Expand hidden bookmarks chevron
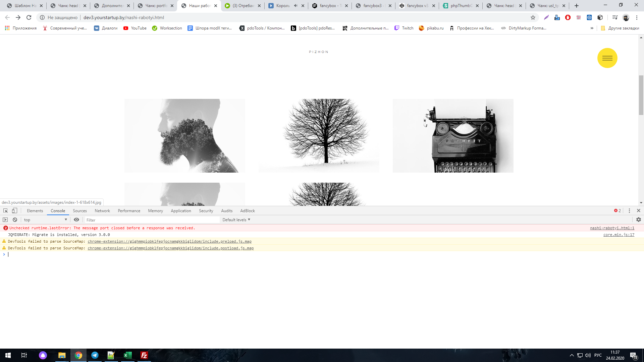The height and width of the screenshot is (362, 644). 592,28
